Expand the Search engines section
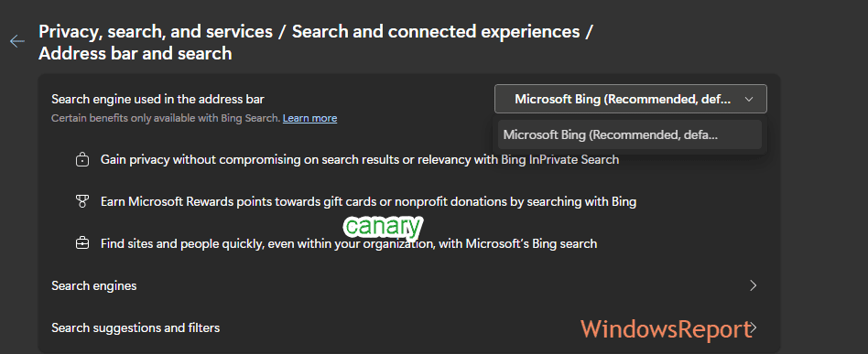 pos(409,285)
